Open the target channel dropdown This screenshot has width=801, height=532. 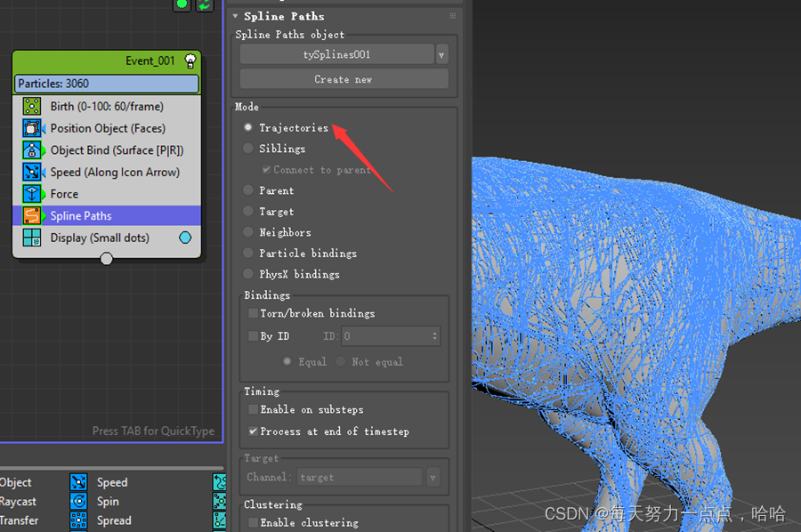click(x=433, y=477)
